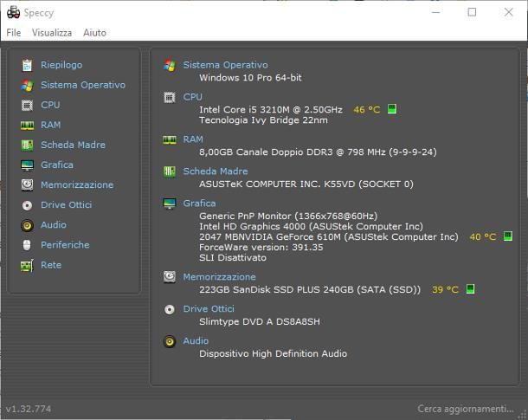Click the Scheda Madre heading in summary
528x420 pixels.
216,171
